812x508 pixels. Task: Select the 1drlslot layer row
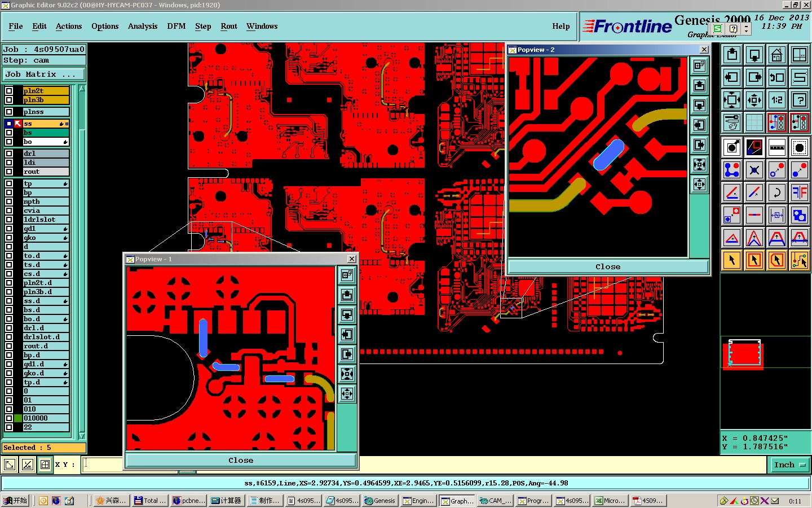(x=46, y=220)
